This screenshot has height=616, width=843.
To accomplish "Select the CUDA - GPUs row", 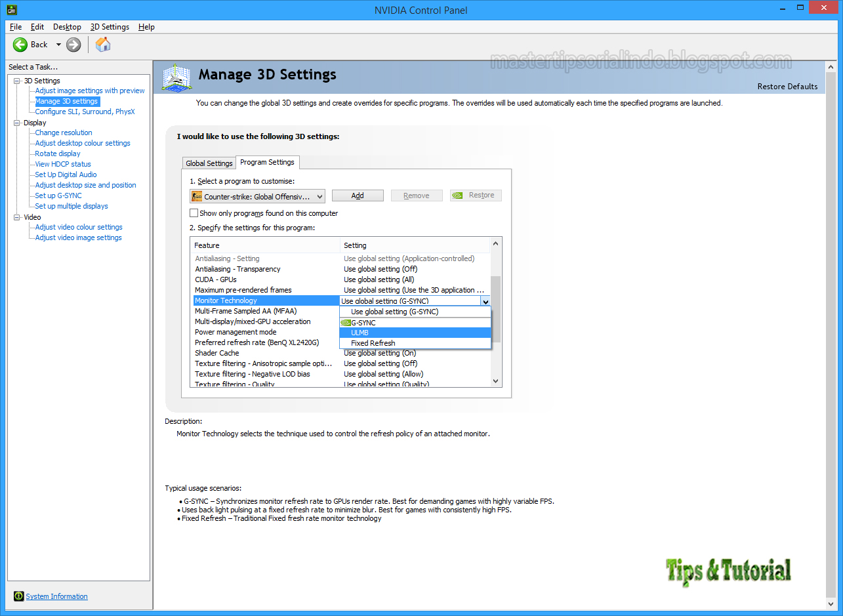I will 340,279.
